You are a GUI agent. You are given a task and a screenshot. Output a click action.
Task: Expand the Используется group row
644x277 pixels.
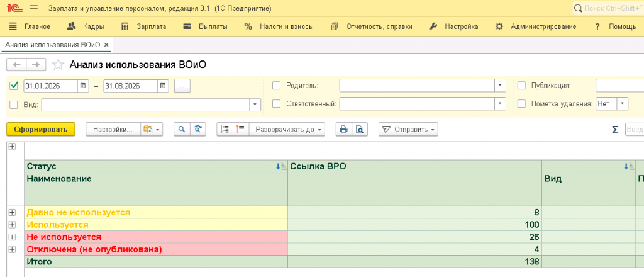[12, 225]
